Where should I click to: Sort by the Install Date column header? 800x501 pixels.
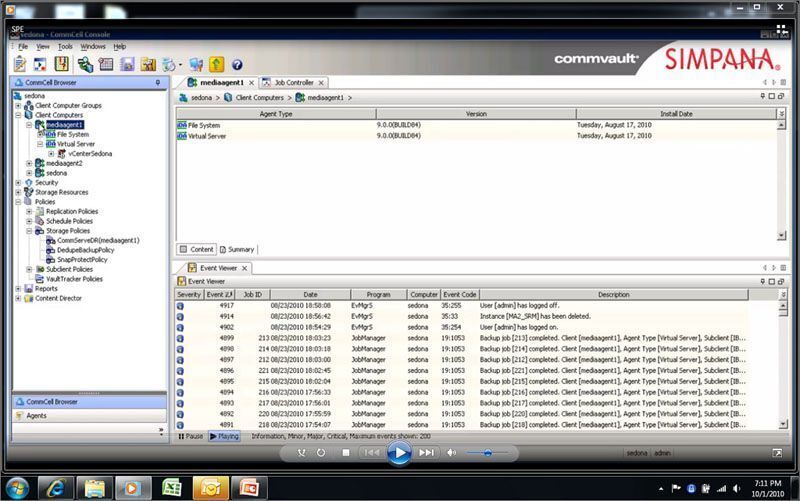click(x=676, y=114)
